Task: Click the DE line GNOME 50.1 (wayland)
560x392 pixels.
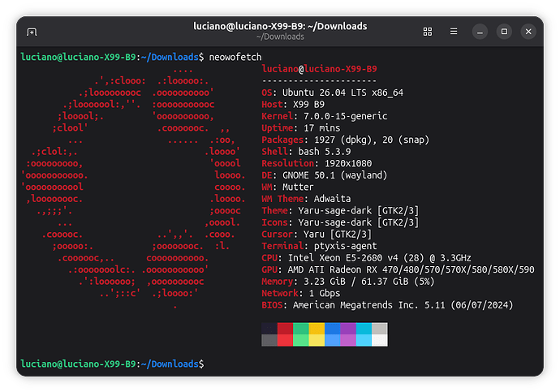Action: tap(325, 175)
